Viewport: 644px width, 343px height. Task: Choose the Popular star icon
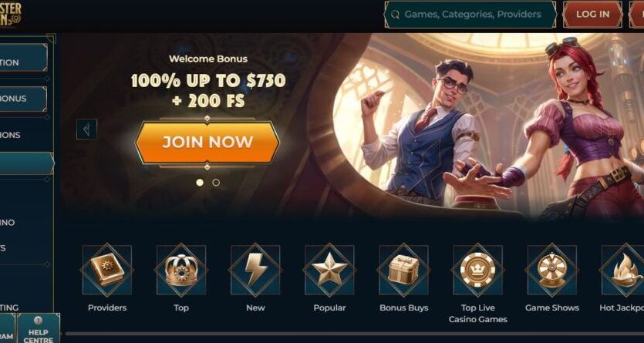(x=329, y=270)
